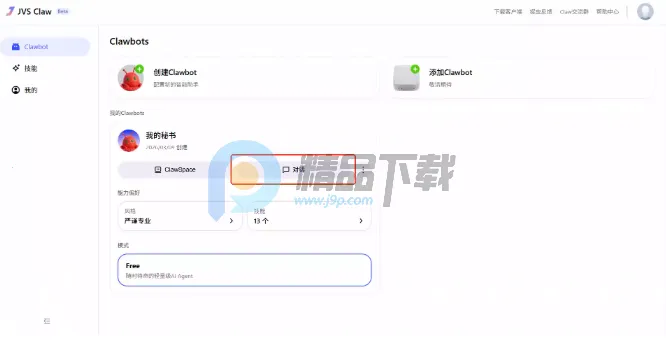Click the 我的秘书 name
This screenshot has width=666, height=363.
click(161, 135)
